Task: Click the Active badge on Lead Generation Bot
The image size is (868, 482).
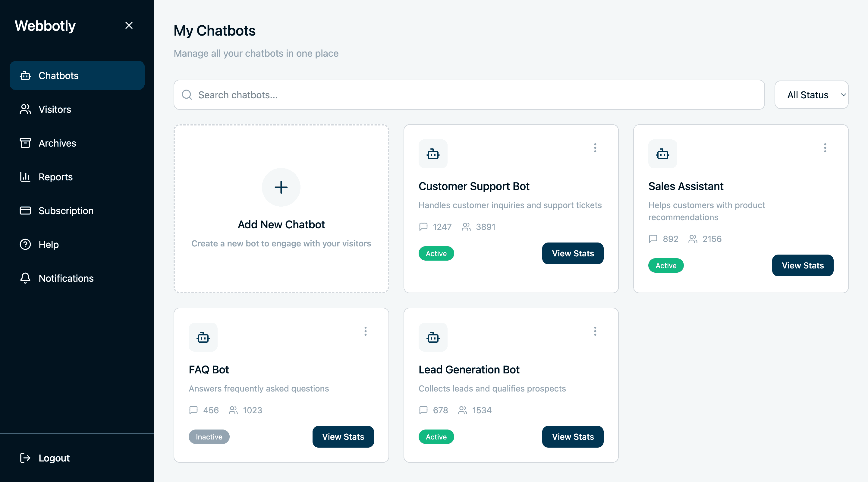Action: click(x=436, y=436)
